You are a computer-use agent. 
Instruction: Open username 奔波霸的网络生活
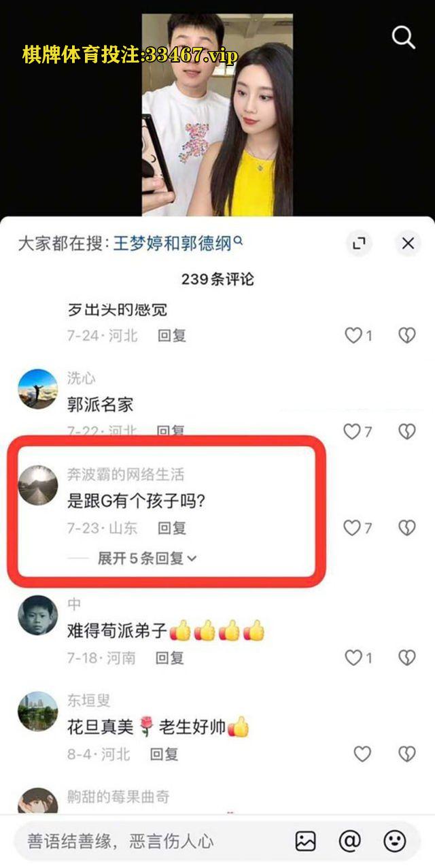pos(126,475)
